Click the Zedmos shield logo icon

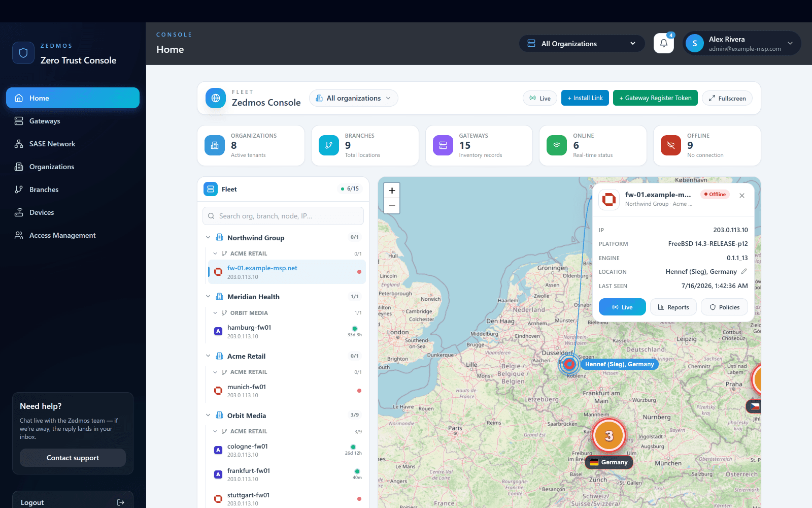pyautogui.click(x=23, y=53)
